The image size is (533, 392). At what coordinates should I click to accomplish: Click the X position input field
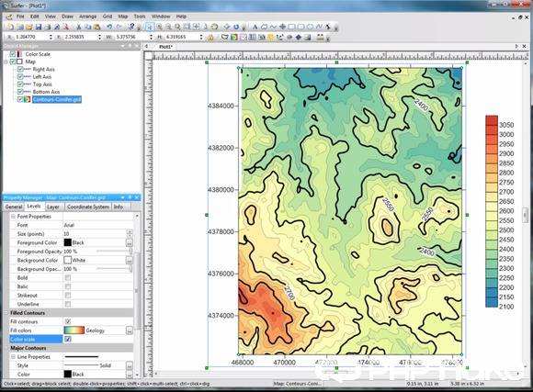click(x=31, y=37)
